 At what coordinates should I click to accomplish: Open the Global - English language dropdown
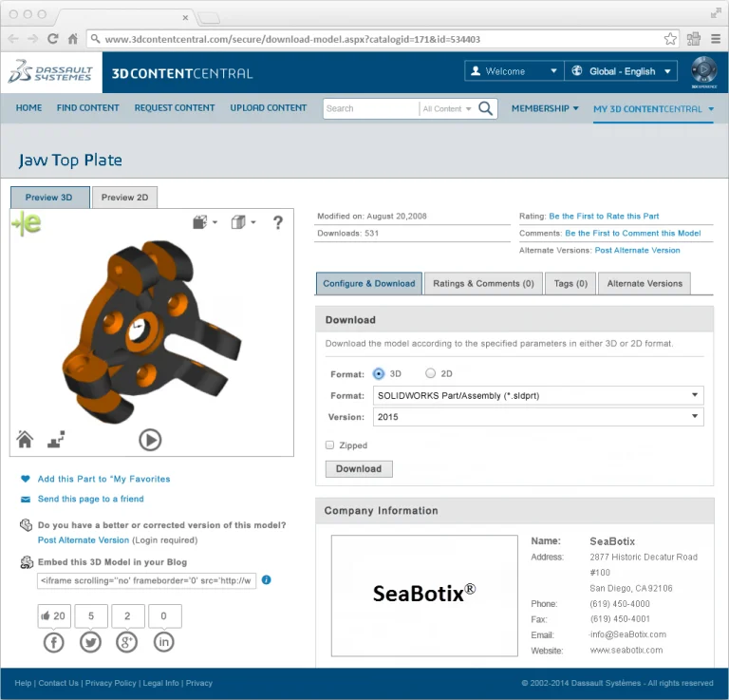point(621,71)
